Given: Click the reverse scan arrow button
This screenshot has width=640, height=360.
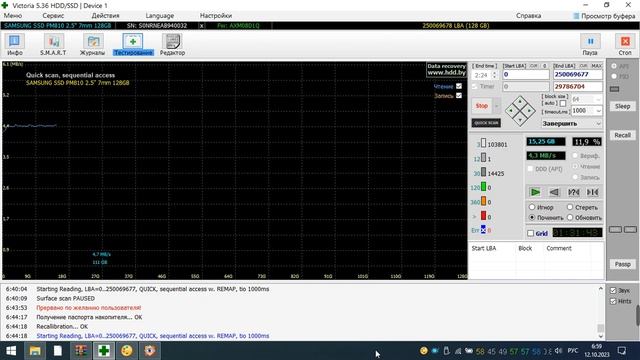Looking at the screenshot, I should tap(554, 192).
